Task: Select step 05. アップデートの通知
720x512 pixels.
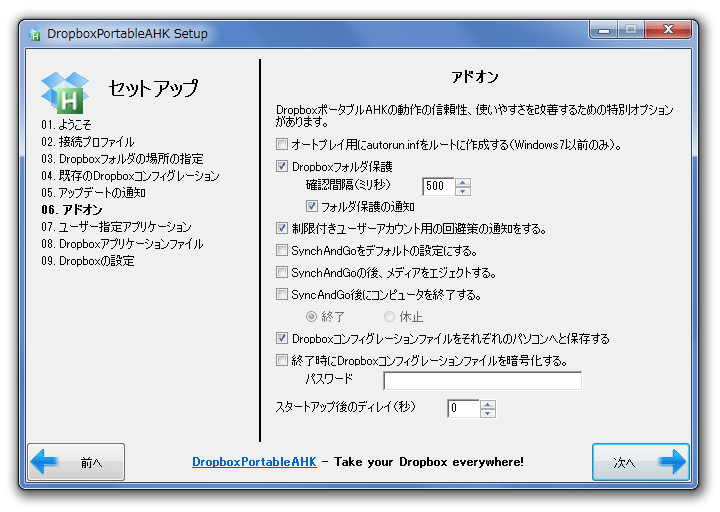Action: coord(93,192)
